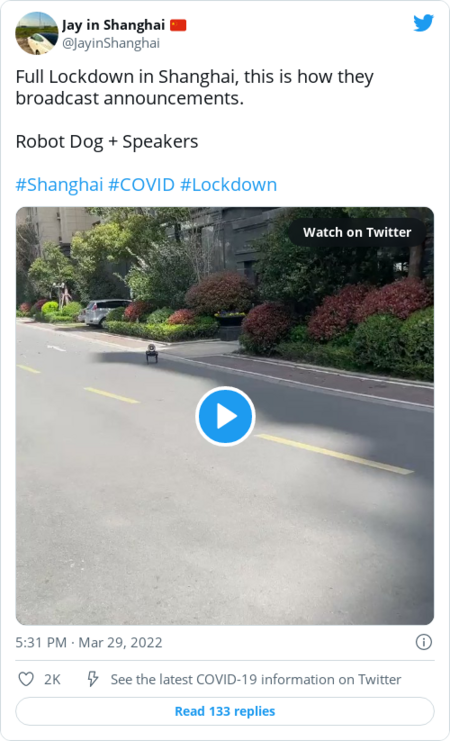
Task: Click See the latest COVID-19 information link
Action: pyautogui.click(x=256, y=680)
